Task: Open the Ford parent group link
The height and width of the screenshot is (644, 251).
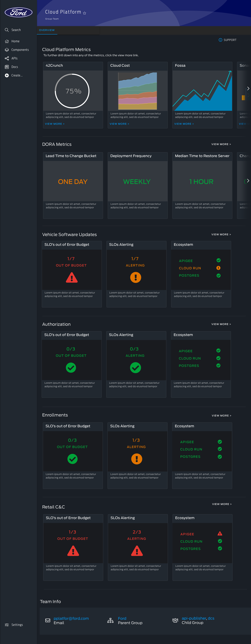Action: point(122,618)
